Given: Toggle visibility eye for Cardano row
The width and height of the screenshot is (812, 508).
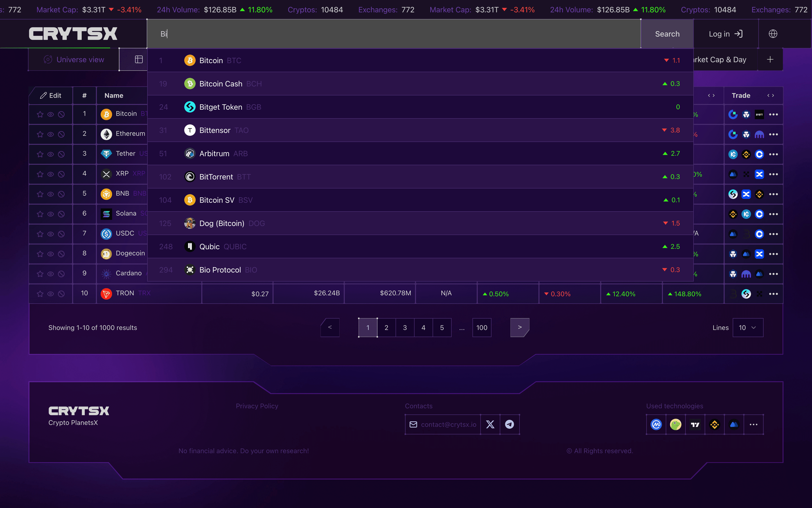Looking at the screenshot, I should coord(50,274).
